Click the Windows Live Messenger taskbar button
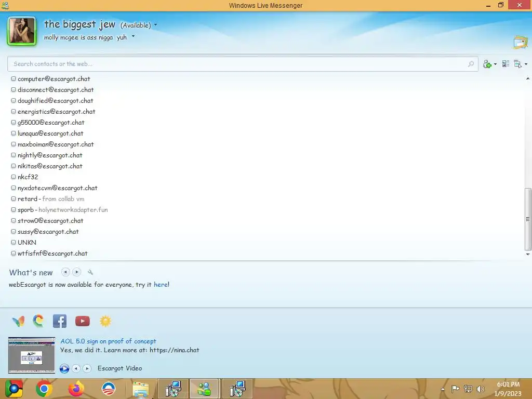Viewport: 532px width, 399px height. [205, 389]
